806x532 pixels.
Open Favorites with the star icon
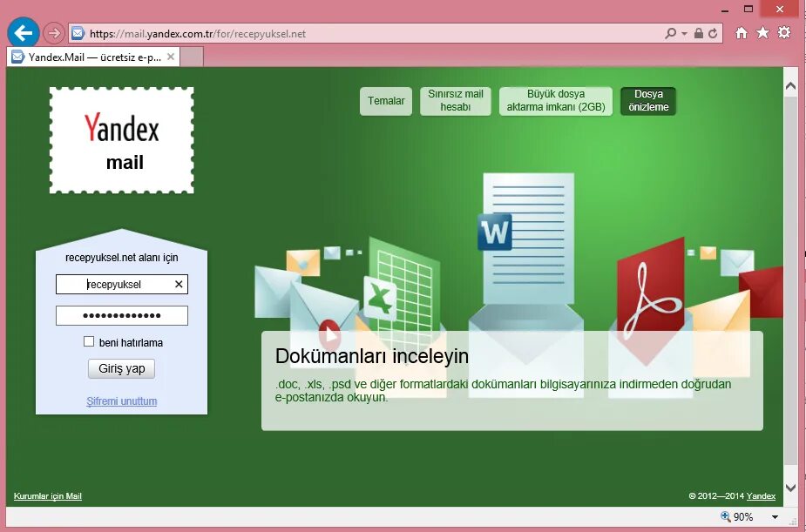click(762, 33)
